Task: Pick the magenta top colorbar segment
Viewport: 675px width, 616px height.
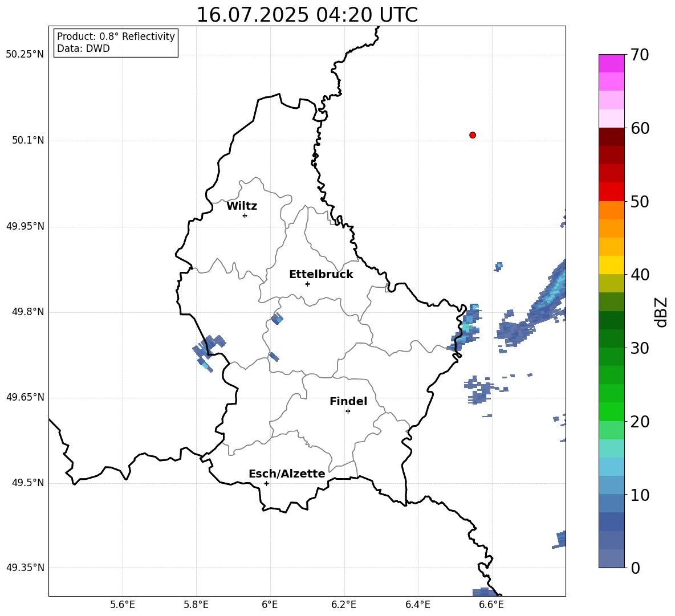Action: tap(611, 63)
